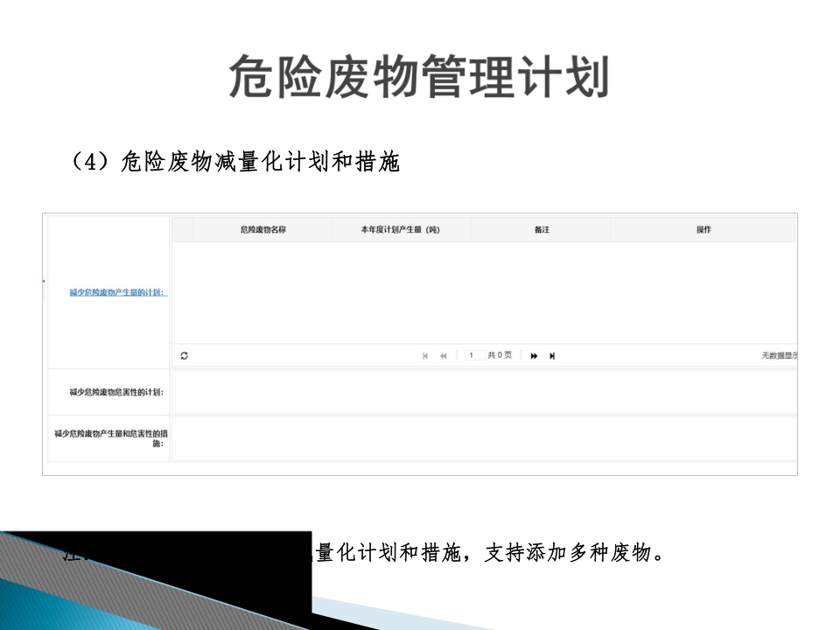The width and height of the screenshot is (840, 630).
Task: Click the 减少危险废物危害性的计划 text area
Action: [484, 392]
